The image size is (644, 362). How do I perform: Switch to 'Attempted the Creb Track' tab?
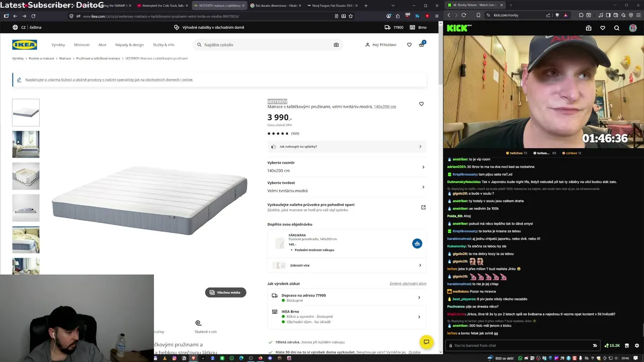[x=162, y=6]
